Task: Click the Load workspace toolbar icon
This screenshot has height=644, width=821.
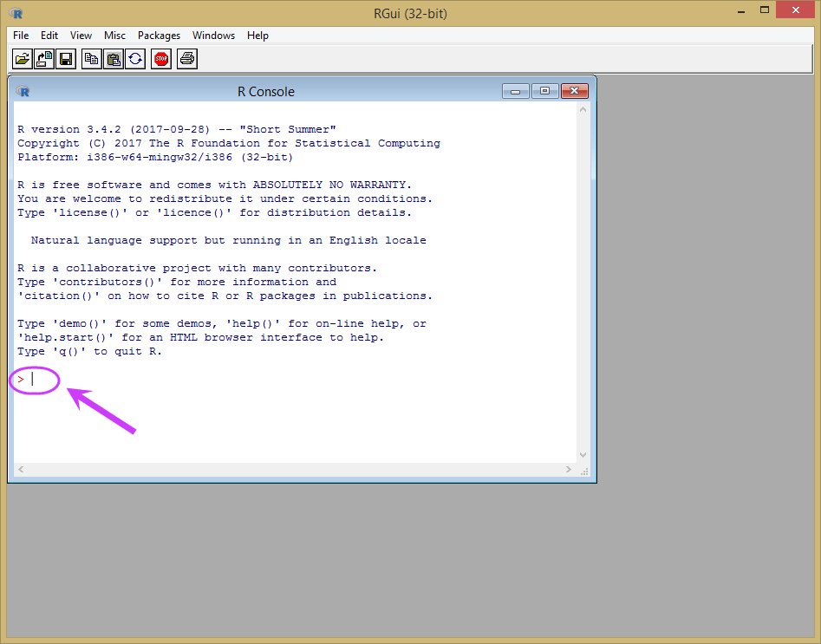Action: (x=44, y=59)
